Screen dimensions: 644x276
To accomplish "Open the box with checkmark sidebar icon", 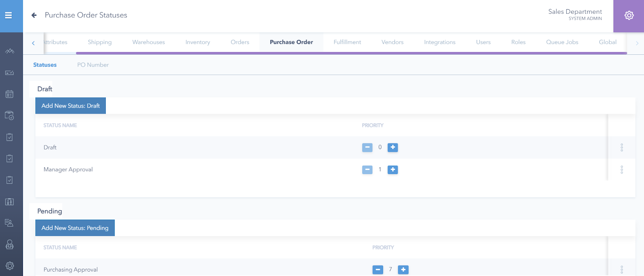I will (10, 116).
